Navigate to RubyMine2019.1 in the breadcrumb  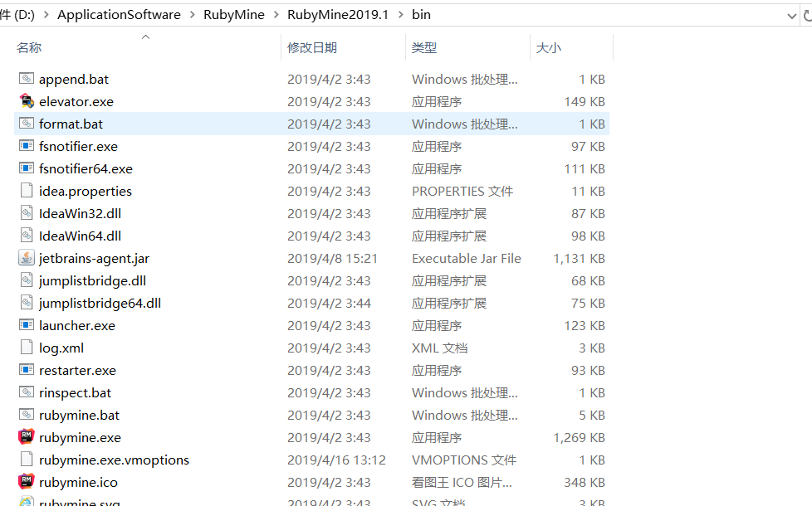[x=338, y=15]
